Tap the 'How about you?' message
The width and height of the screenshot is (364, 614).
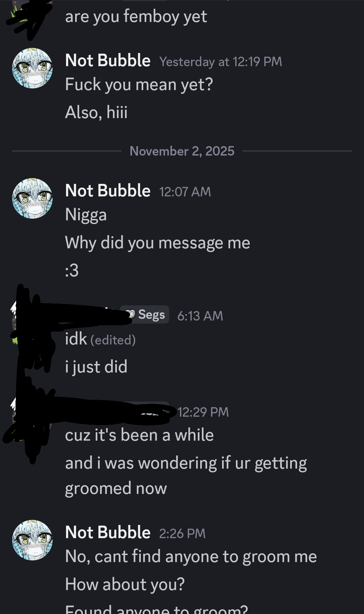[x=125, y=584]
